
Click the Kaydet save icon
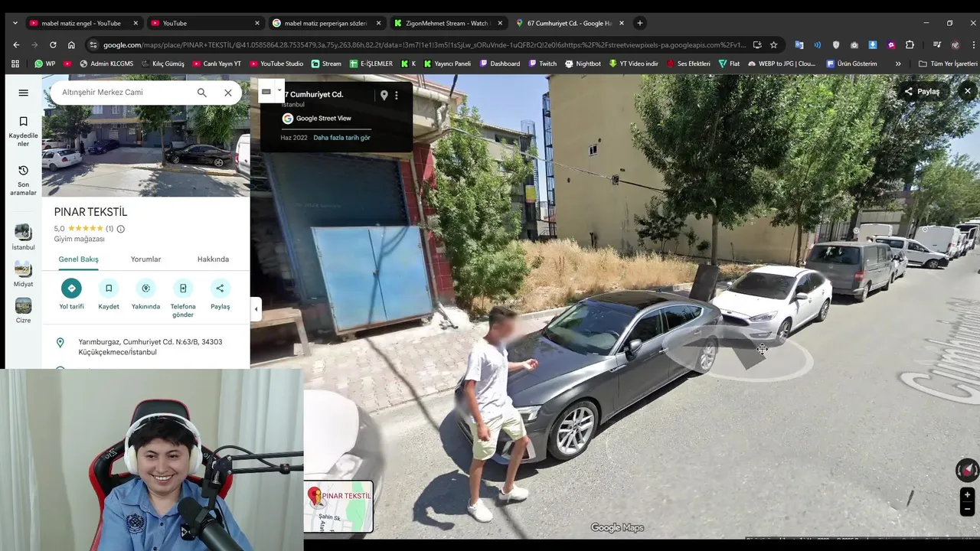(x=109, y=289)
